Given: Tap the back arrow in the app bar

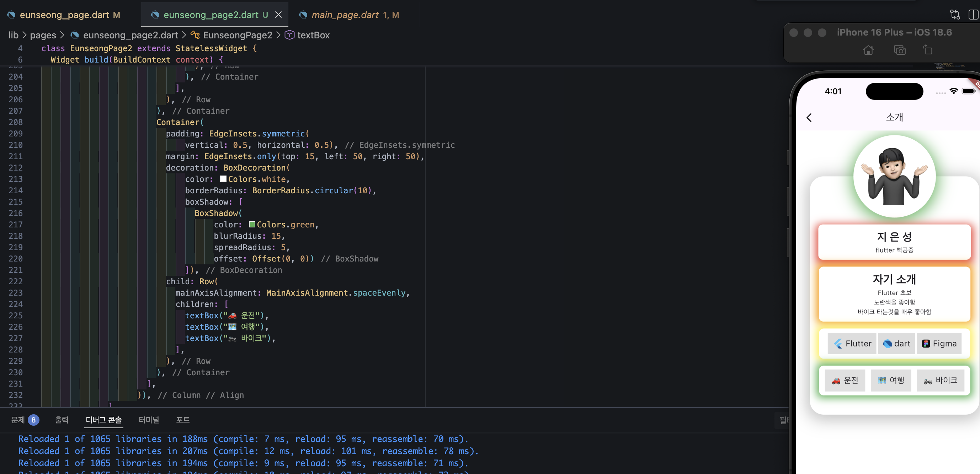Looking at the screenshot, I should [809, 118].
